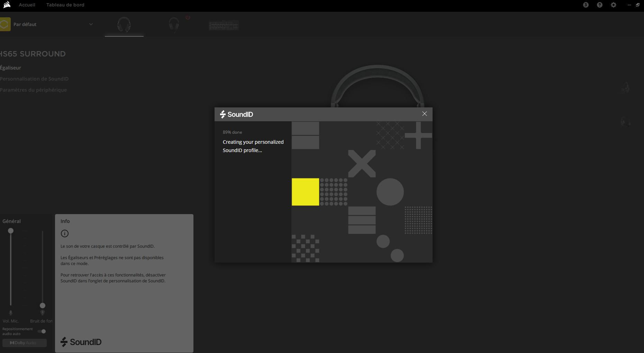This screenshot has width=644, height=353.
Task: Click the Bruit de fond slider handle
Action: (43, 306)
